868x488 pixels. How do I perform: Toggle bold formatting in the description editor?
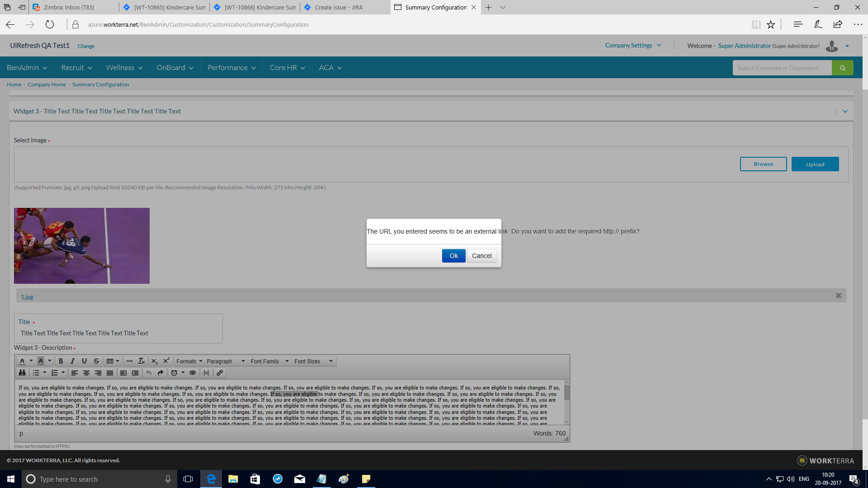(61, 361)
